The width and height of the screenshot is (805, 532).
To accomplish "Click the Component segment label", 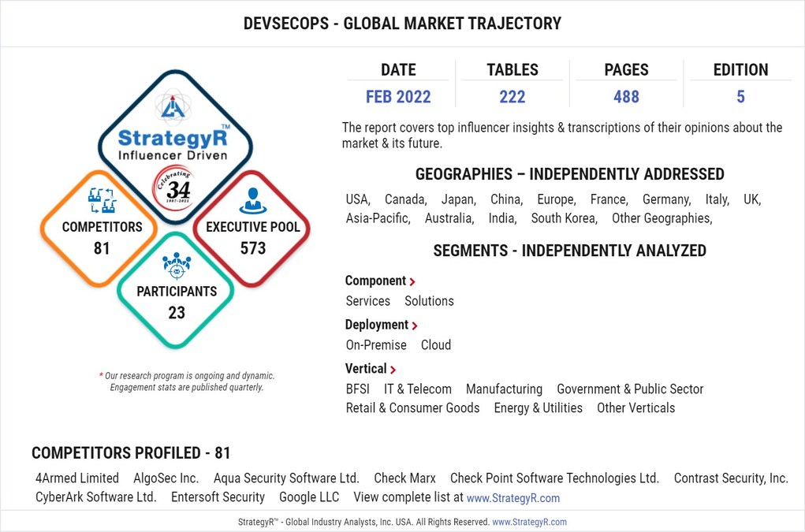I will 375,281.
